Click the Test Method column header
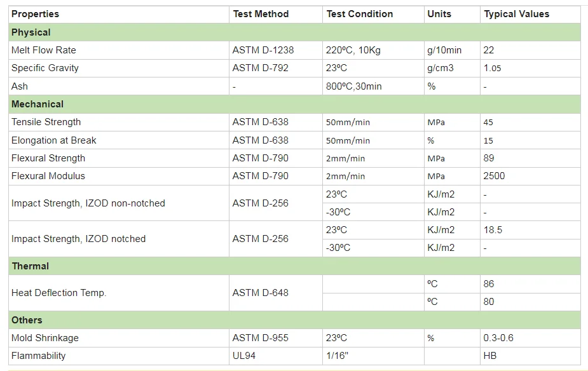This screenshot has width=588, height=371. pyautogui.click(x=261, y=14)
